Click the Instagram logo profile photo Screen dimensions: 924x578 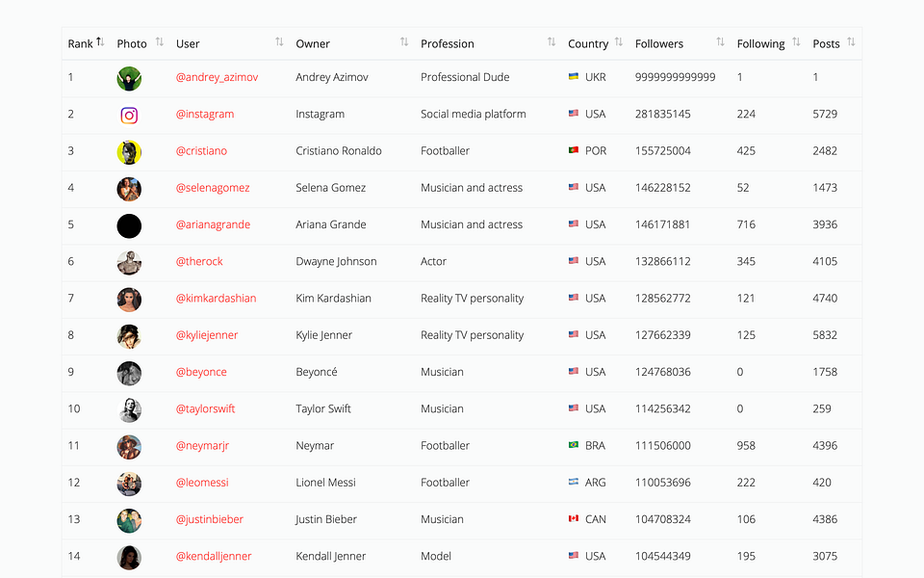[129, 116]
